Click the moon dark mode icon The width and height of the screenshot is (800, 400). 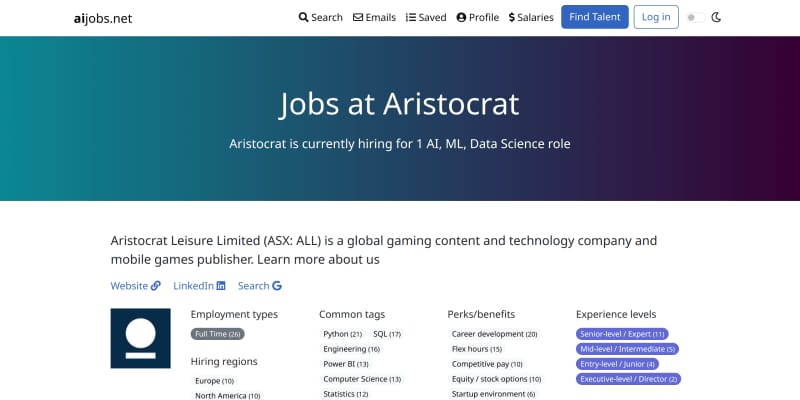pyautogui.click(x=716, y=17)
